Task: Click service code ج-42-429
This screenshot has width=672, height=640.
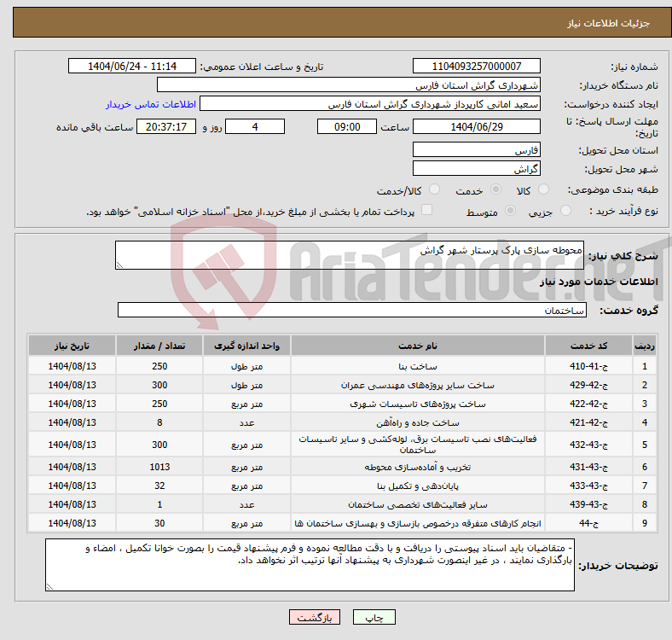Action: (589, 385)
